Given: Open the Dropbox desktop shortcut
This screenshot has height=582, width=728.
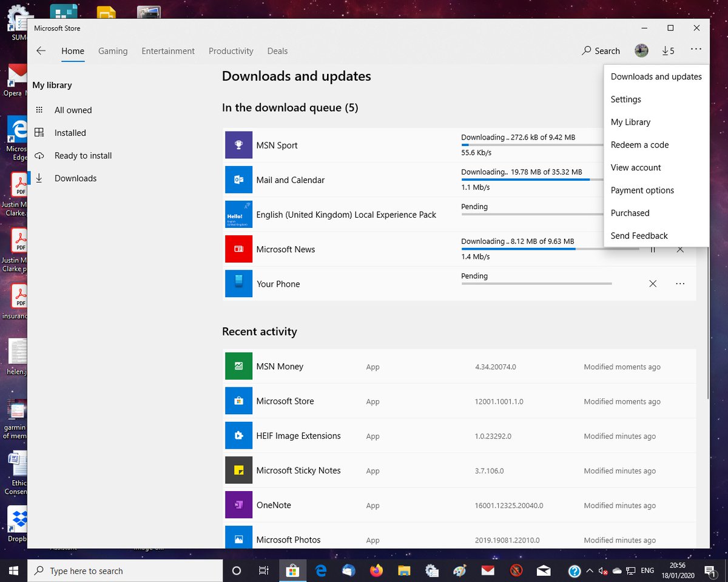Looking at the screenshot, I should coord(17,525).
